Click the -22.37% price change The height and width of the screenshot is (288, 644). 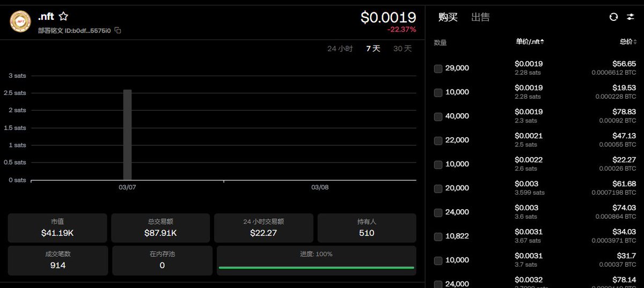pyautogui.click(x=401, y=29)
